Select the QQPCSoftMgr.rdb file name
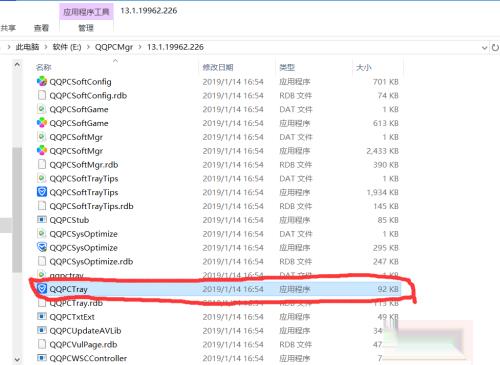This screenshot has width=500, height=365. [x=84, y=165]
